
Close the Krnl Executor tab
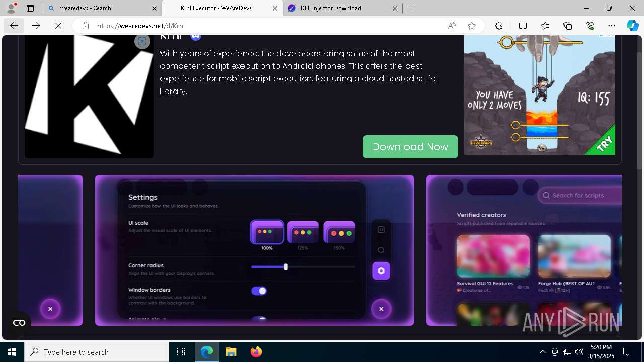click(275, 8)
